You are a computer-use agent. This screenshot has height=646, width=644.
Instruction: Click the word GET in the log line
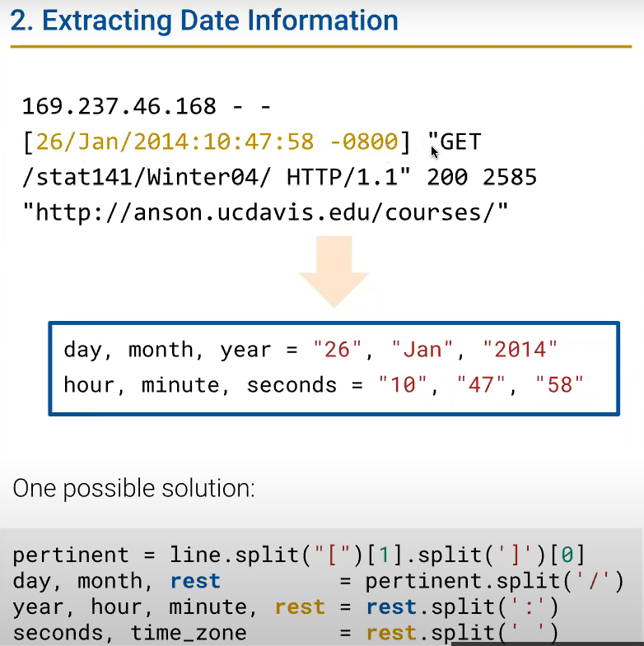460,142
